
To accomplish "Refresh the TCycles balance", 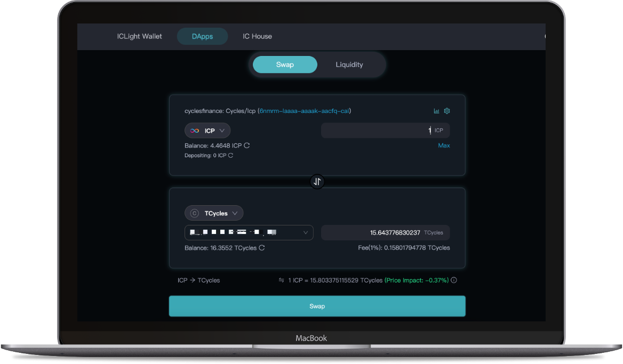I will pyautogui.click(x=262, y=248).
